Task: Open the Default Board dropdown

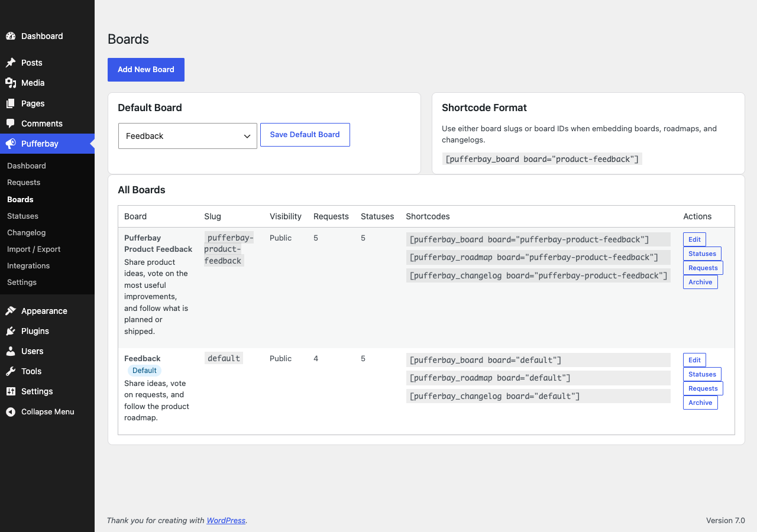Action: tap(187, 136)
